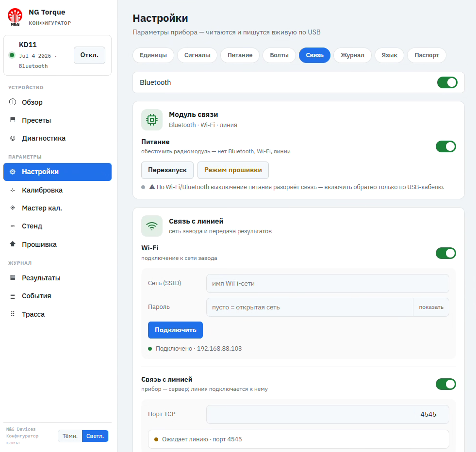Click the Диагностика target icon

pyautogui.click(x=13, y=138)
